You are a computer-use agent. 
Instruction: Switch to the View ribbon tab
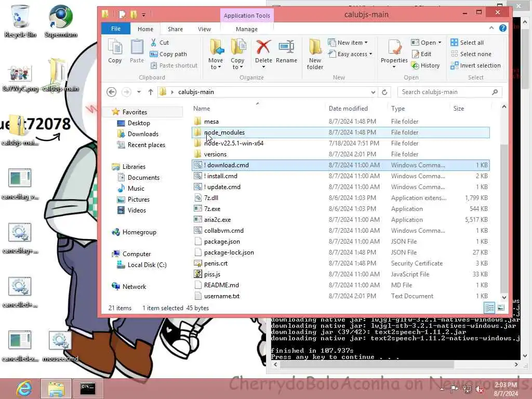[x=204, y=29]
